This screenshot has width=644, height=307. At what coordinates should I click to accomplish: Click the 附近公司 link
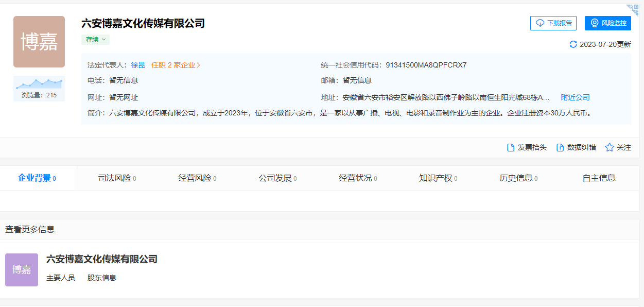coord(575,97)
